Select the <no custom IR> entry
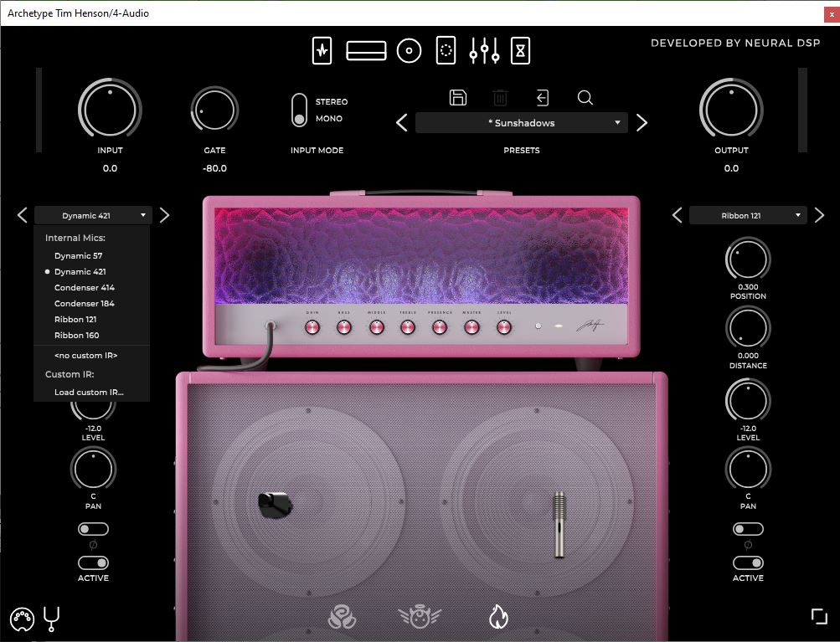Screen dimensions: 840x642 91,356
